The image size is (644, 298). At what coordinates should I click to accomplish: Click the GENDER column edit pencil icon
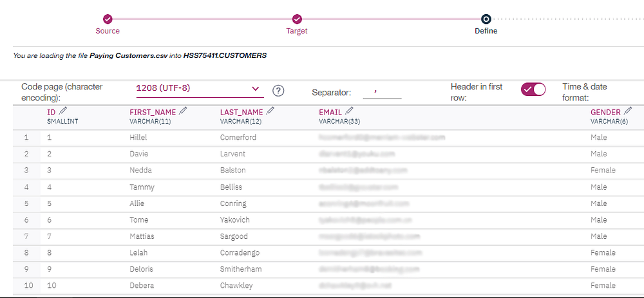pos(628,111)
